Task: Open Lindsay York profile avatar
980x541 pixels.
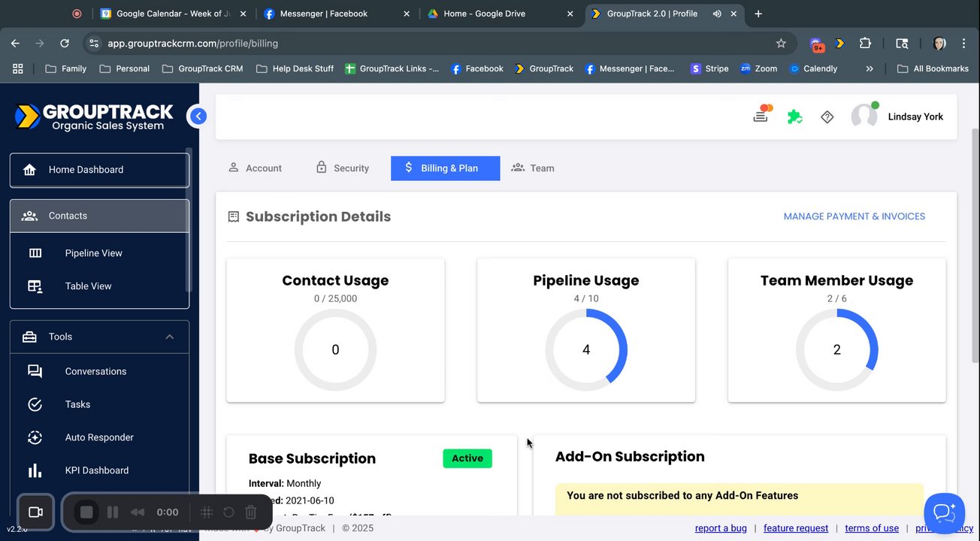Action: point(864,116)
